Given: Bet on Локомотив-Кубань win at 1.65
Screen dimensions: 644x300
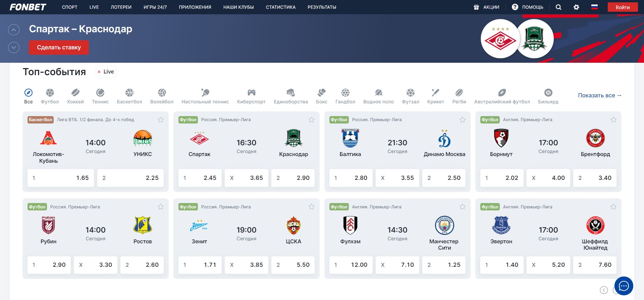Looking at the screenshot, I should tap(61, 178).
